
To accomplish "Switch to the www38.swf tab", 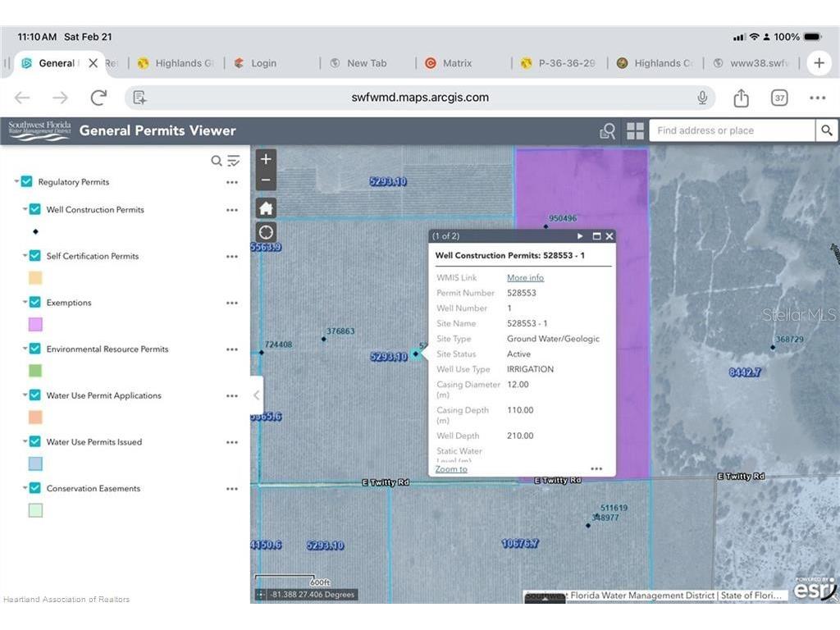I will tap(751, 63).
